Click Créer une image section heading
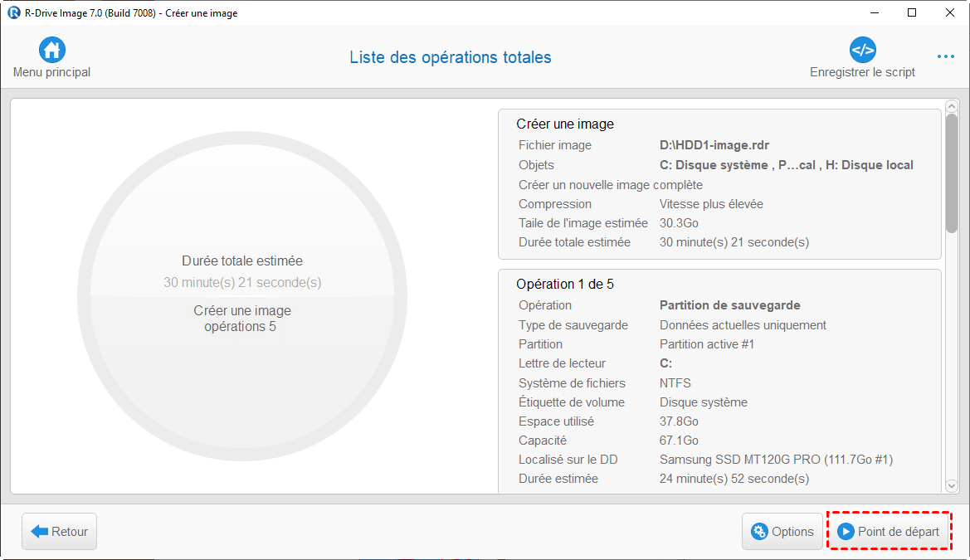970x560 pixels. (565, 124)
